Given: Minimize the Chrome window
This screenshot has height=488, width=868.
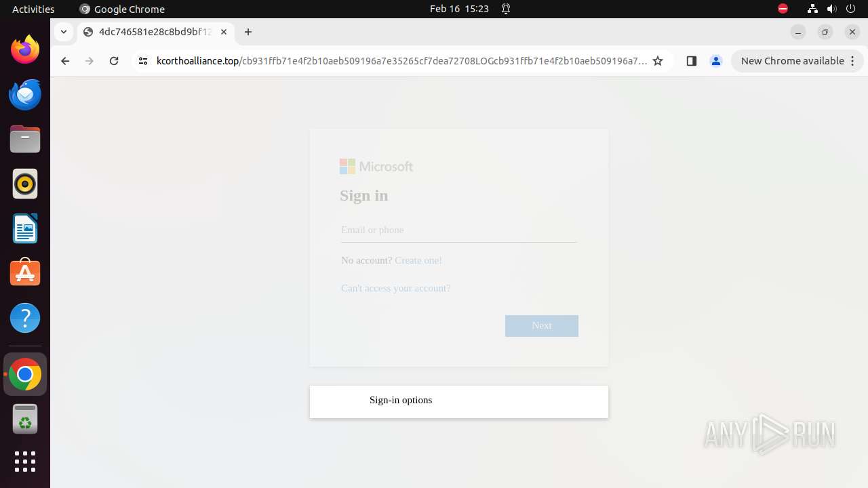Looking at the screenshot, I should tap(798, 32).
